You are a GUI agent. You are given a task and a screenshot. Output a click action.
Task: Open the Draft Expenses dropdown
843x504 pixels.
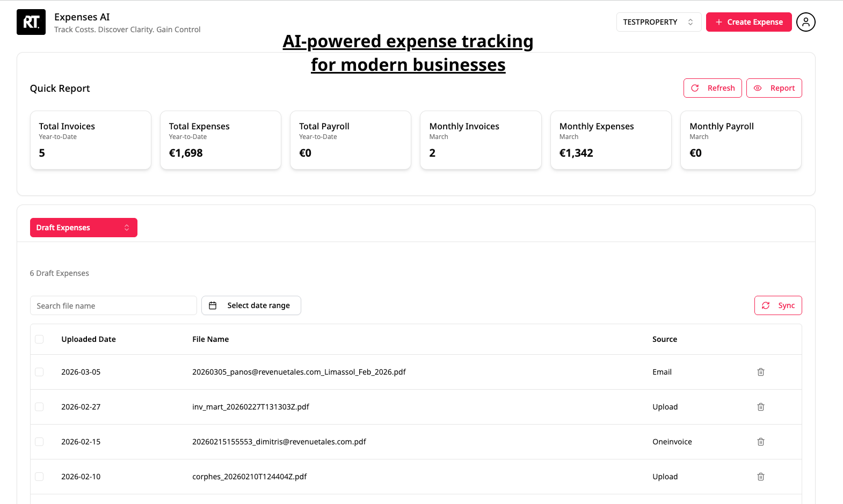[83, 227]
